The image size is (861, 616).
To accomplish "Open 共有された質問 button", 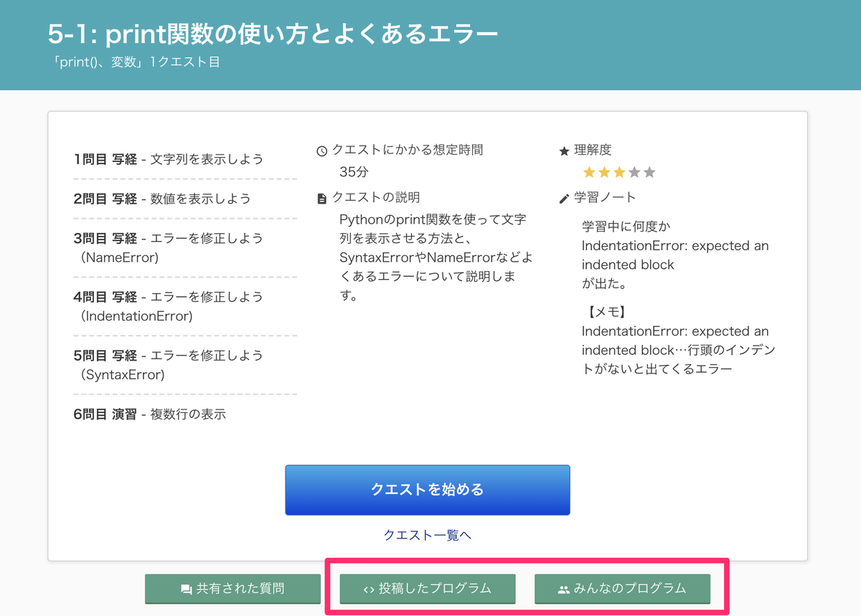I will [x=232, y=589].
